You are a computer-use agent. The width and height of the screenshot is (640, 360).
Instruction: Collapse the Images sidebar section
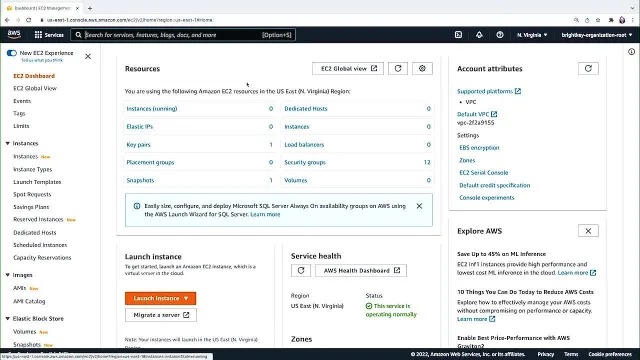(x=8, y=275)
